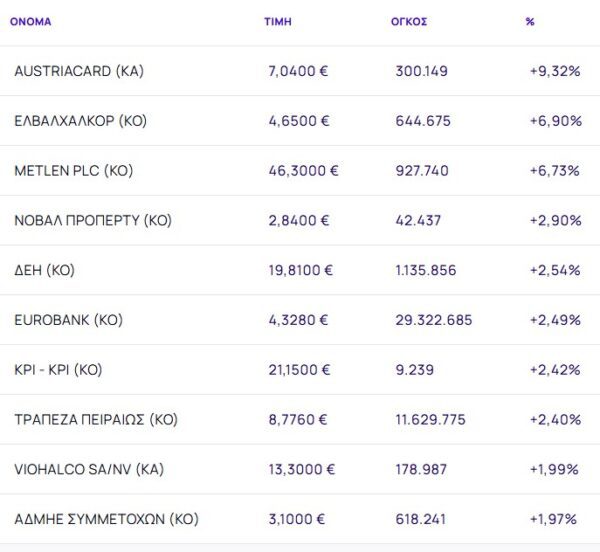Select the VIOHALCO SA/NV (ΚΑ) stock
600x552 pixels.
(80, 470)
